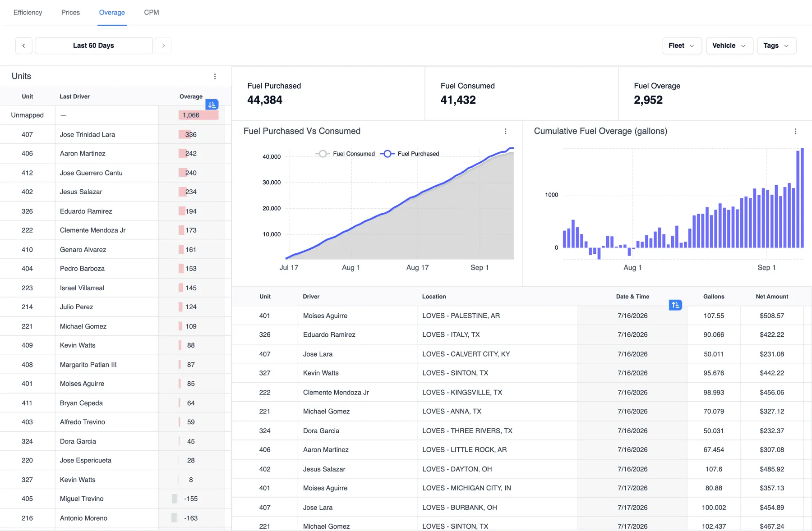Select the Julio Perez unit row
This screenshot has height=531, width=812.
[x=115, y=307]
